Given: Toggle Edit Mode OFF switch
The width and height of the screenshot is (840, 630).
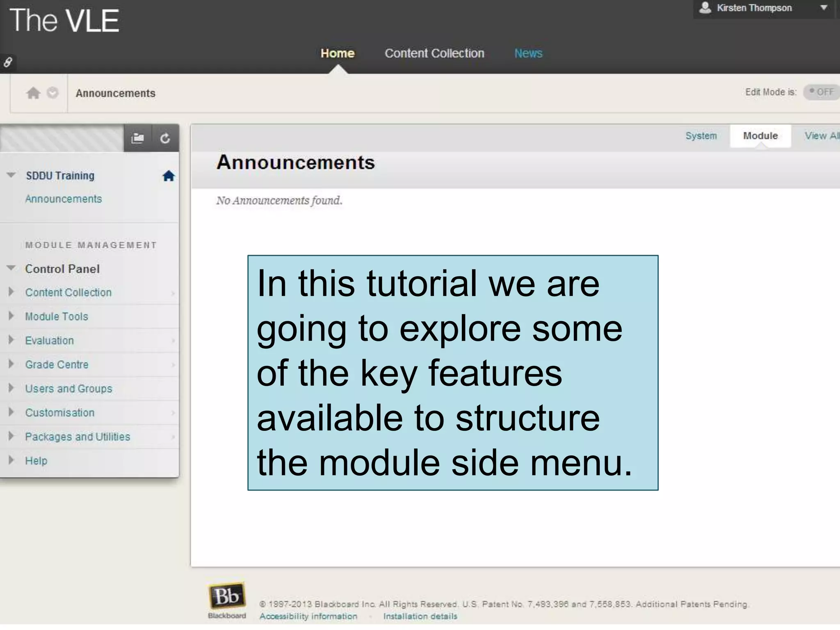Looking at the screenshot, I should point(821,92).
